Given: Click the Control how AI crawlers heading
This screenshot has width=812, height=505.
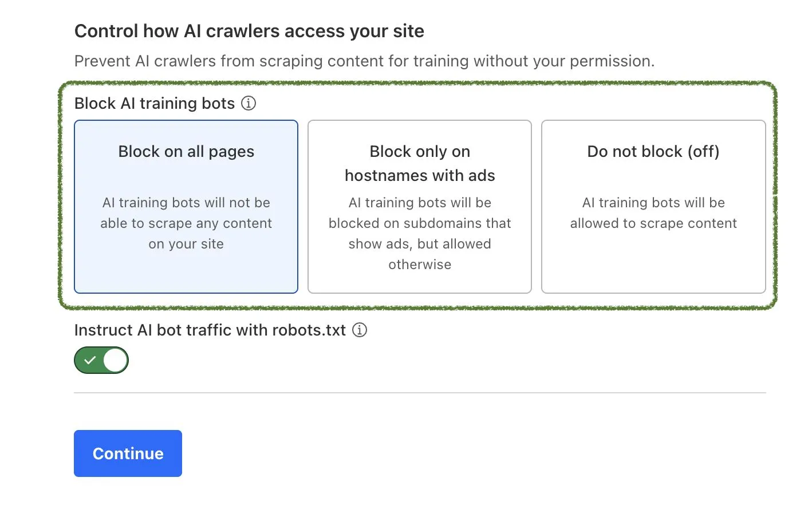Looking at the screenshot, I should tap(249, 31).
